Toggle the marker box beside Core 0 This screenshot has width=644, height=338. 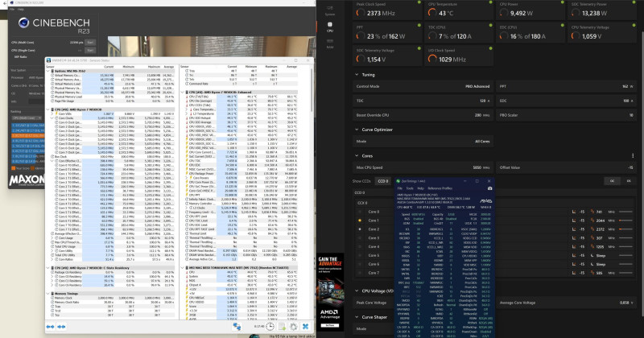pyautogui.click(x=360, y=212)
